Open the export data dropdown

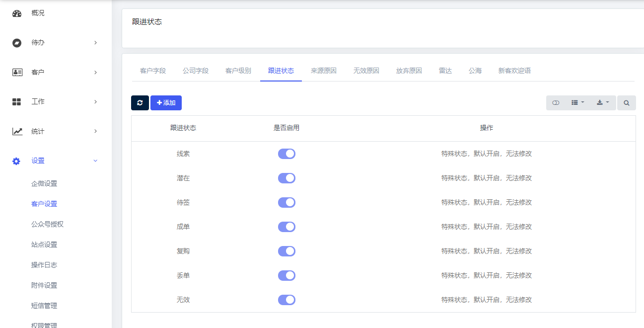click(603, 103)
